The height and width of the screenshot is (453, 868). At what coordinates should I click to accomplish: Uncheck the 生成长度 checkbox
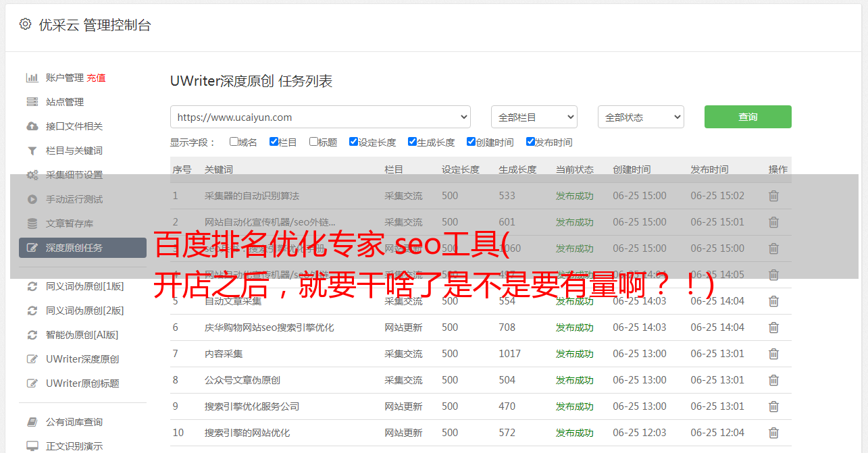pyautogui.click(x=412, y=142)
